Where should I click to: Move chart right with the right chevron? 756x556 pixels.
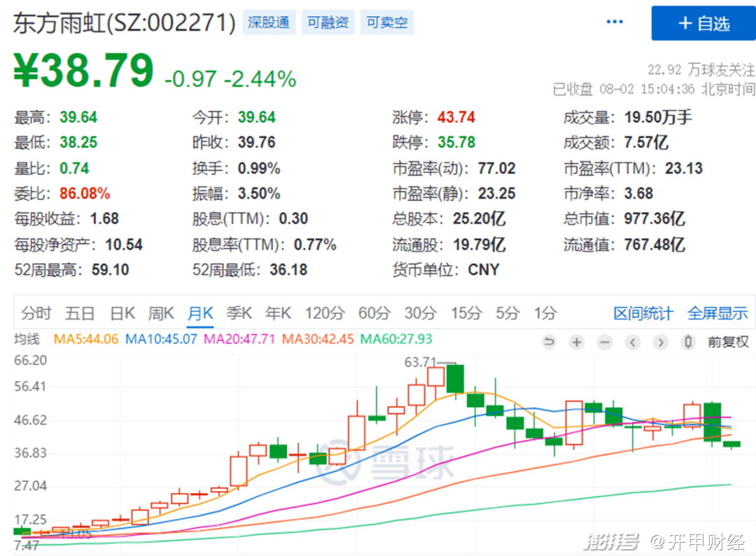point(661,342)
